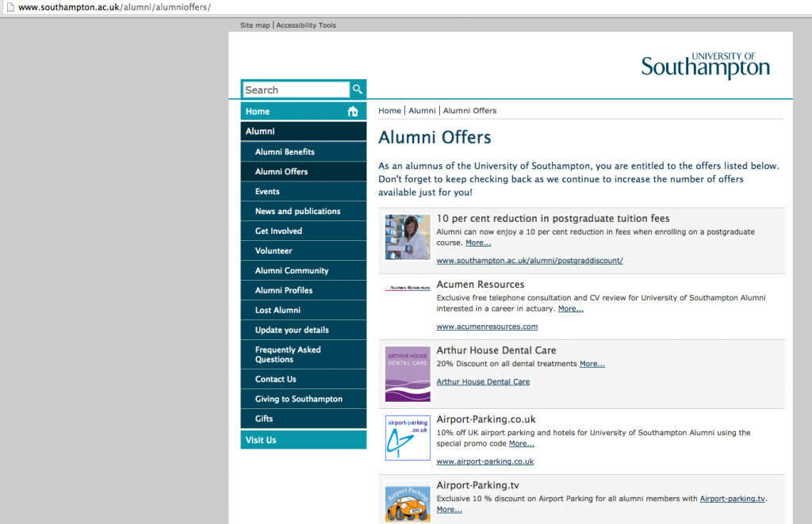Open the airport-parking.co.uk logo image
812x524 pixels.
tap(408, 438)
